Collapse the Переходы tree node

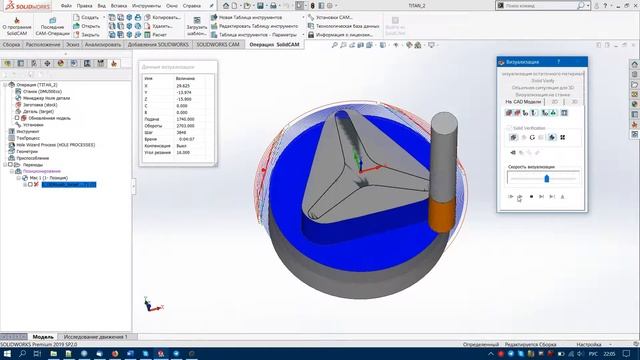(5, 164)
